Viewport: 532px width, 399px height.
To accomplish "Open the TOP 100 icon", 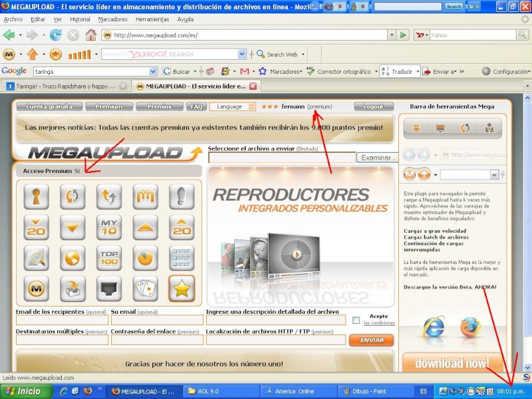I will tap(109, 258).
